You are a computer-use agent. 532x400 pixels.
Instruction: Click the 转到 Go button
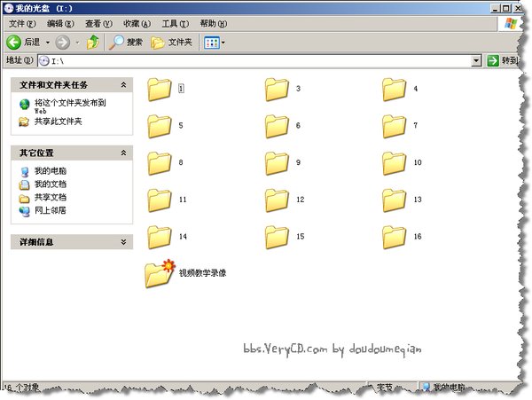[x=502, y=60]
